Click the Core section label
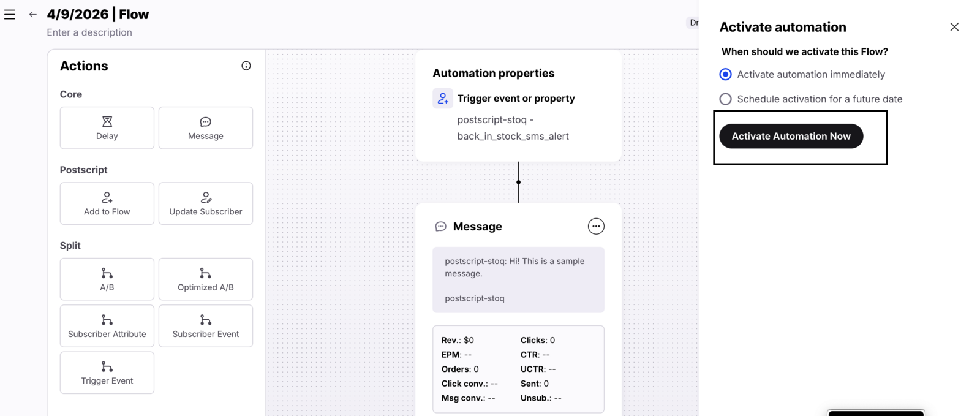Viewport: 980px width, 416px height. tap(71, 94)
